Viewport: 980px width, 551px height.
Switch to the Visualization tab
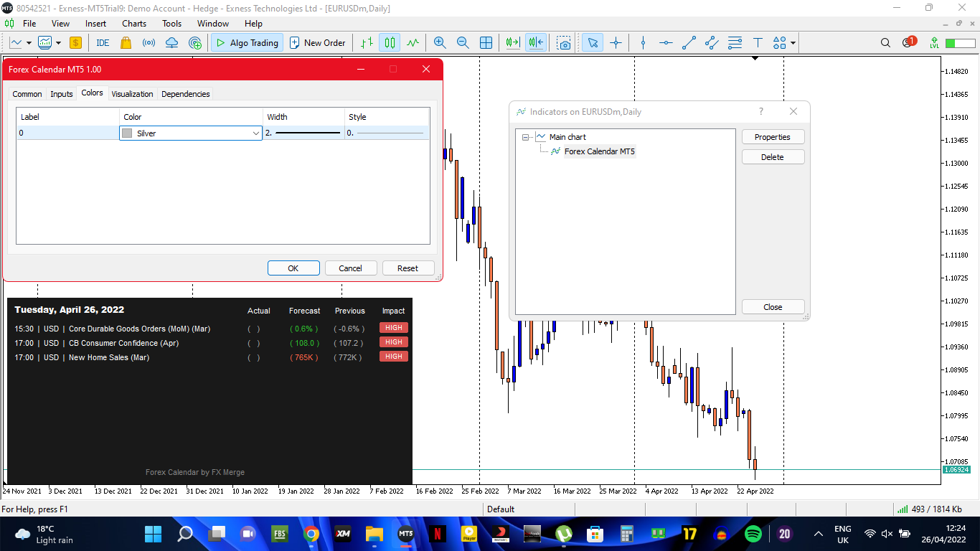pyautogui.click(x=133, y=94)
